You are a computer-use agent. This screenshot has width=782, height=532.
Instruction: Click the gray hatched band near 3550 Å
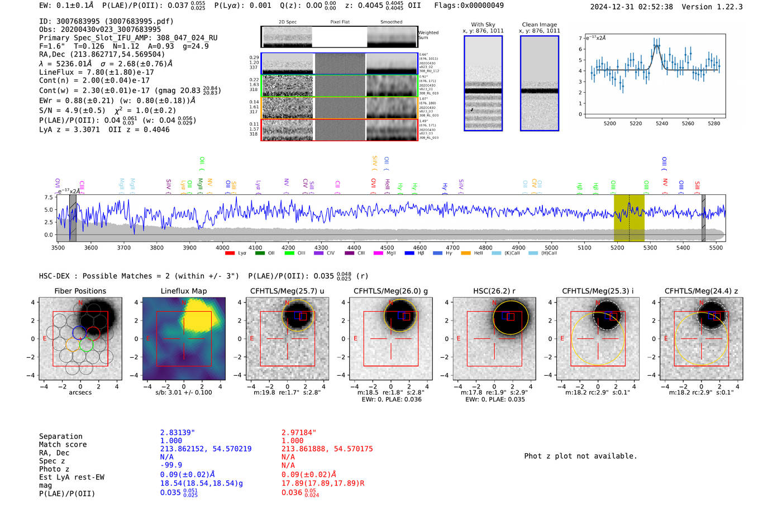tap(73, 218)
